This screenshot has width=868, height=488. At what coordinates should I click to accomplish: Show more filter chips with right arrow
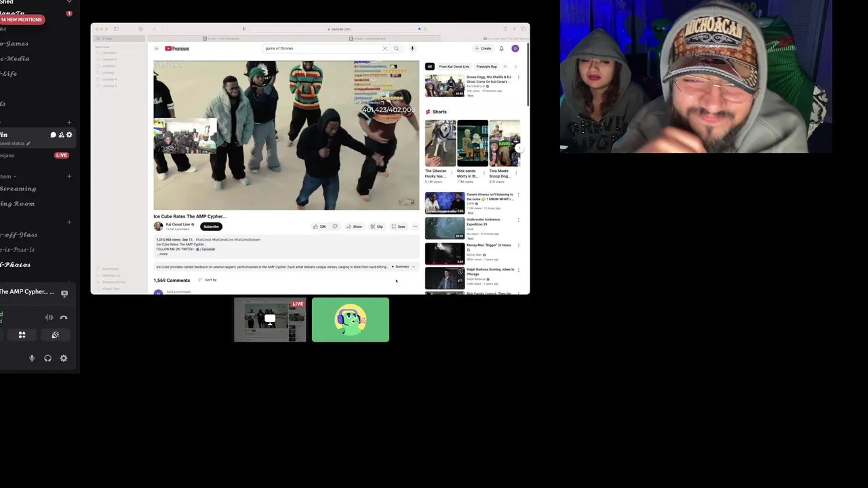pos(515,66)
